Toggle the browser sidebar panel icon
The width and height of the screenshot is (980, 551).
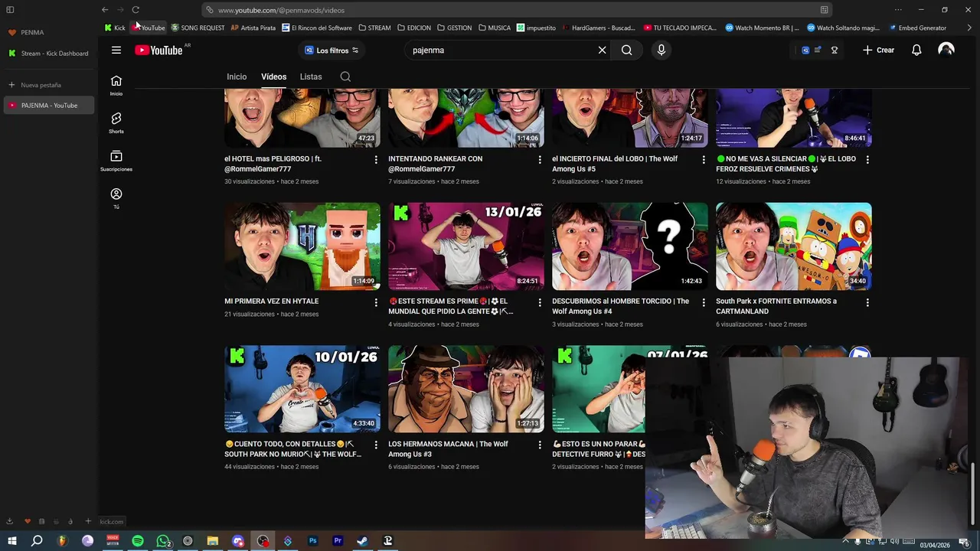pyautogui.click(x=10, y=10)
